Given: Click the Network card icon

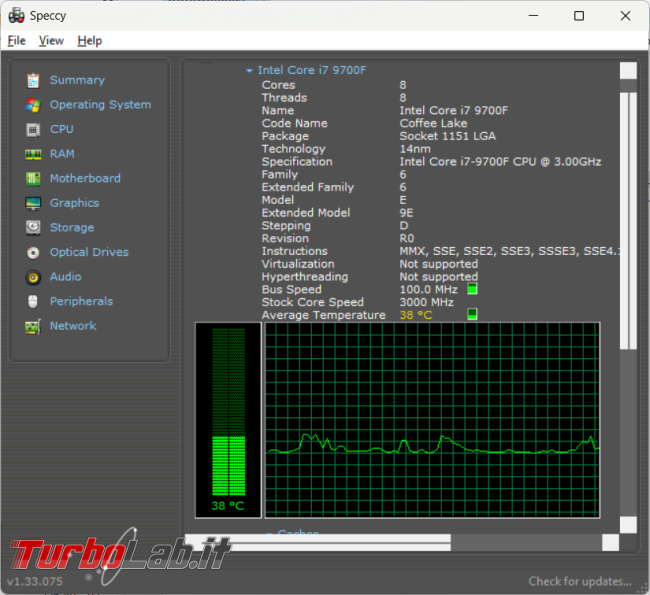Looking at the screenshot, I should pos(33,326).
